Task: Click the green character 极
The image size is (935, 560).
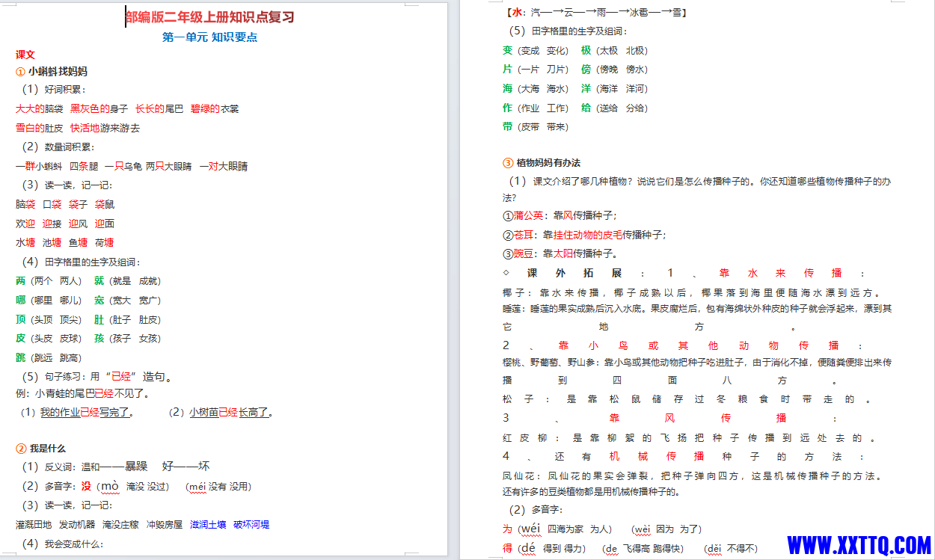Action: (x=586, y=51)
